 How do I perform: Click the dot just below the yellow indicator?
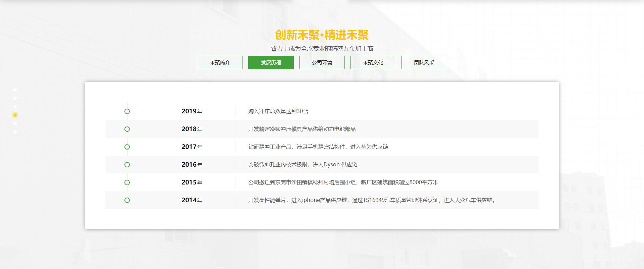15,123
